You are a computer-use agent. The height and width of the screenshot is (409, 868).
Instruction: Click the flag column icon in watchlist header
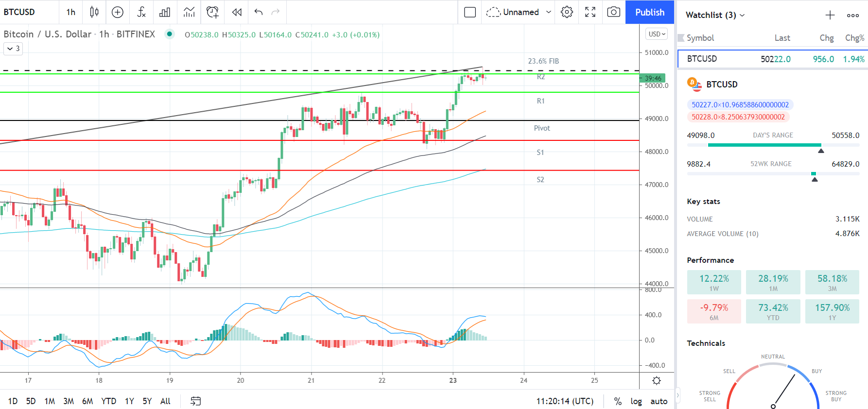(681, 38)
